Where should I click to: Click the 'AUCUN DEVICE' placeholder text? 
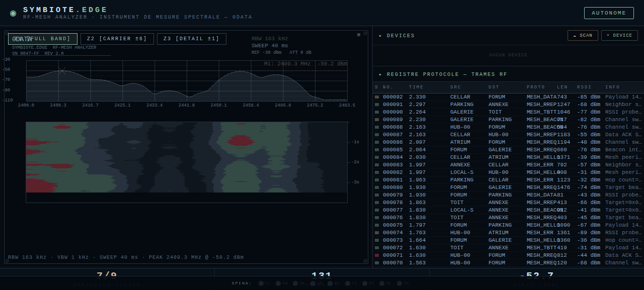[508, 55]
